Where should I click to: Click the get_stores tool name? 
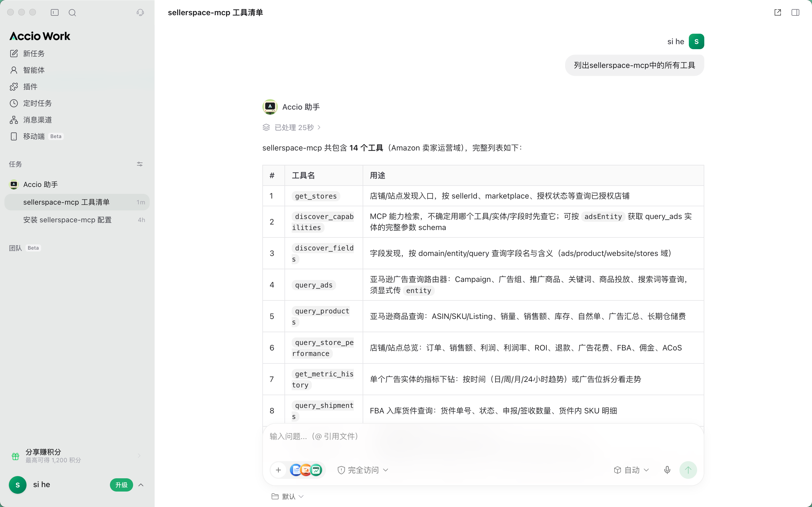pyautogui.click(x=316, y=196)
